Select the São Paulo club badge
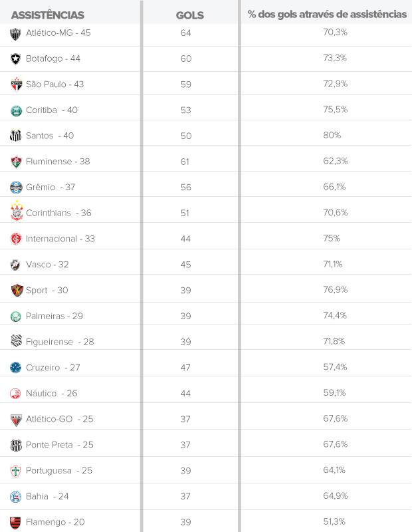This screenshot has width=412, height=532. pos(16,84)
